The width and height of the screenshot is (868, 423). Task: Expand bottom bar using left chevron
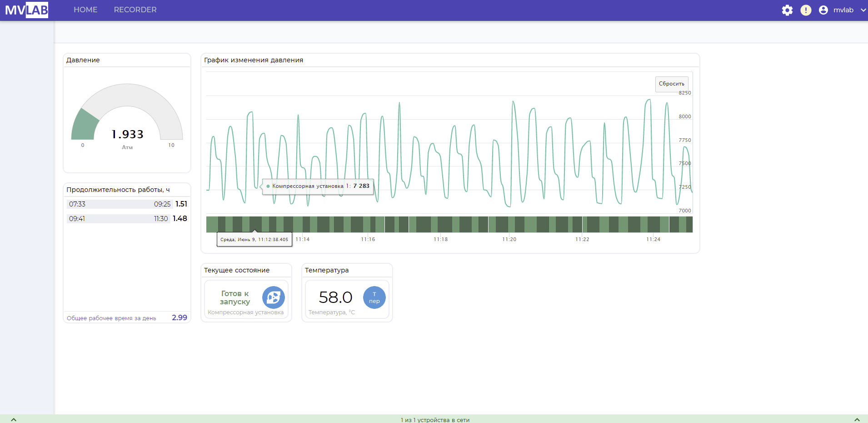pyautogui.click(x=14, y=419)
